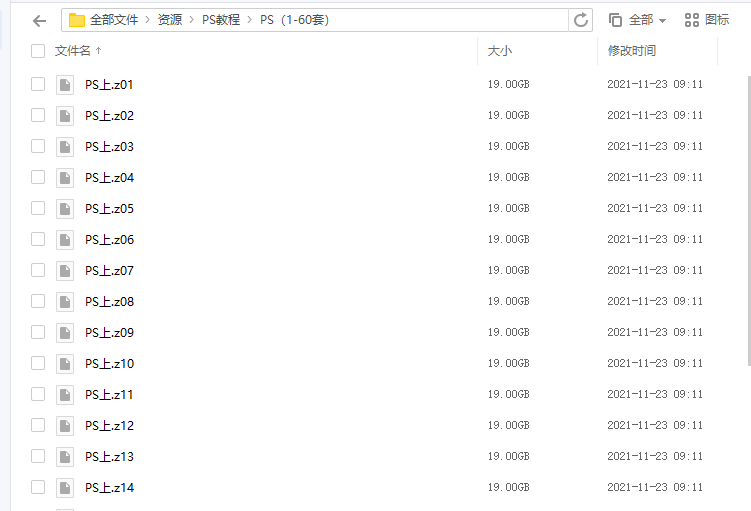Click PS（1-60套）breadcrumb entry
The width and height of the screenshot is (751, 511).
click(295, 20)
